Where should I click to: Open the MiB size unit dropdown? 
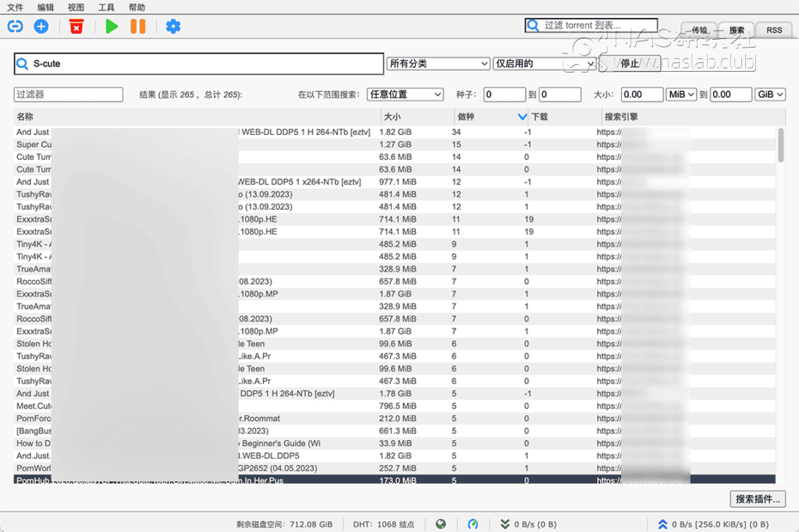[681, 94]
